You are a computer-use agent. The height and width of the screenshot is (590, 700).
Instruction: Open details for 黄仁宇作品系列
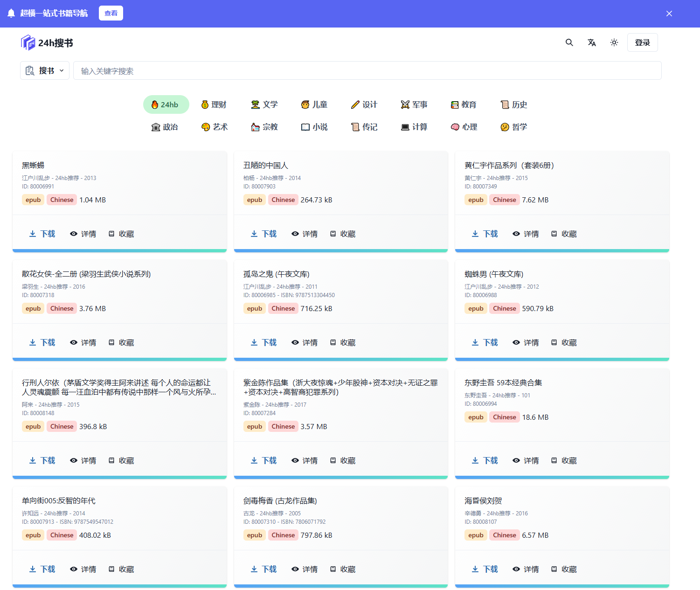click(x=526, y=234)
